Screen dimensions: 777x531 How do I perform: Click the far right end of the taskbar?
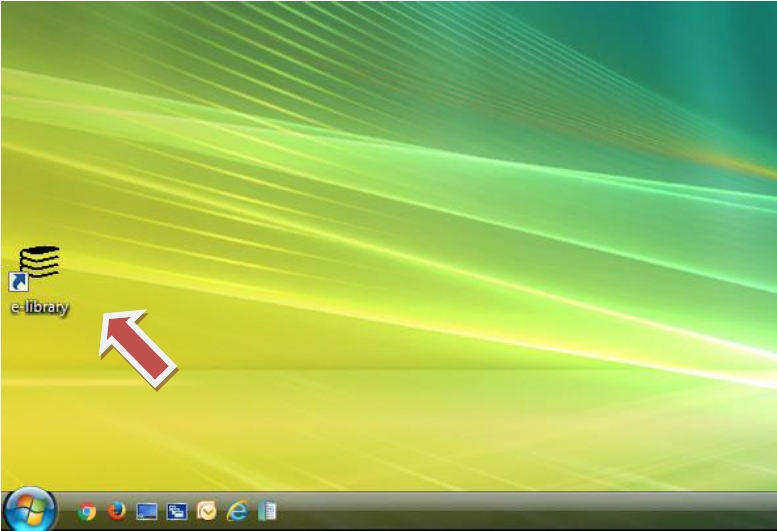[x=765, y=511]
